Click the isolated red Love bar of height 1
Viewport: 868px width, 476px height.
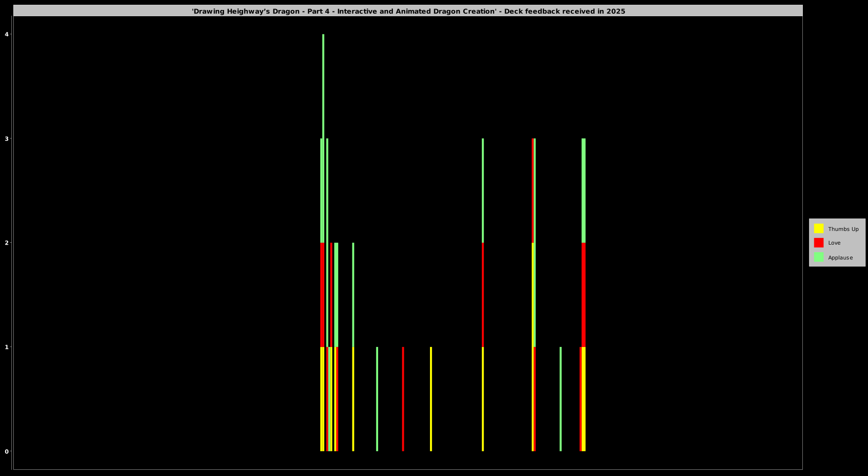click(x=403, y=399)
